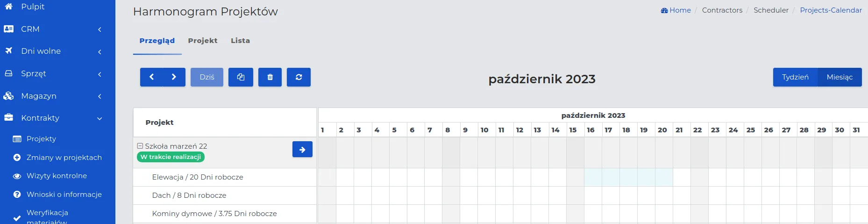Open Szkoła marzeń 22 via blue arrow button
This screenshot has width=868, height=224.
click(x=302, y=150)
